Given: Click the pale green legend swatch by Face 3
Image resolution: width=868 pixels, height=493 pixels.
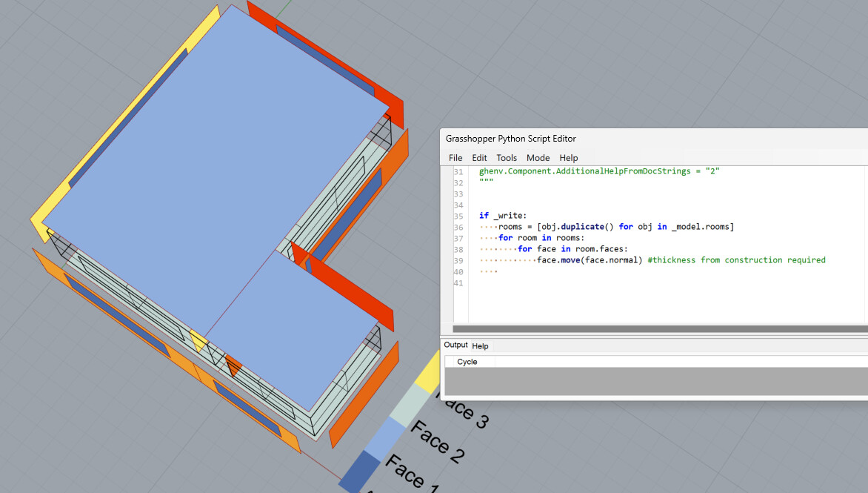Looking at the screenshot, I should coord(410,405).
